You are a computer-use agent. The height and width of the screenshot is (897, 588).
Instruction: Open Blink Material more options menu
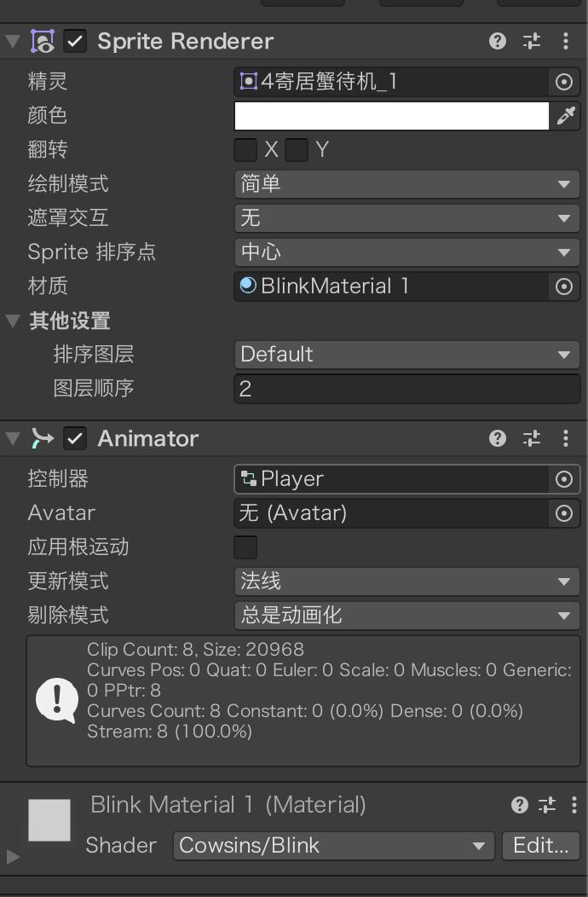click(574, 805)
